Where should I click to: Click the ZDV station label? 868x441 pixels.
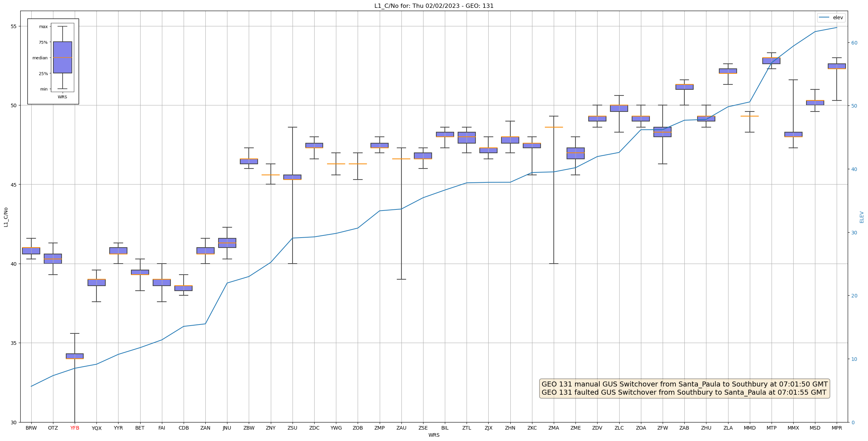[x=597, y=428]
